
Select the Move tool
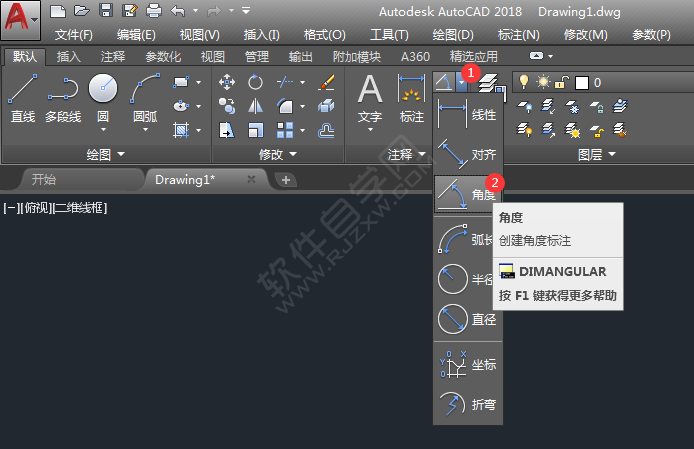[x=227, y=82]
